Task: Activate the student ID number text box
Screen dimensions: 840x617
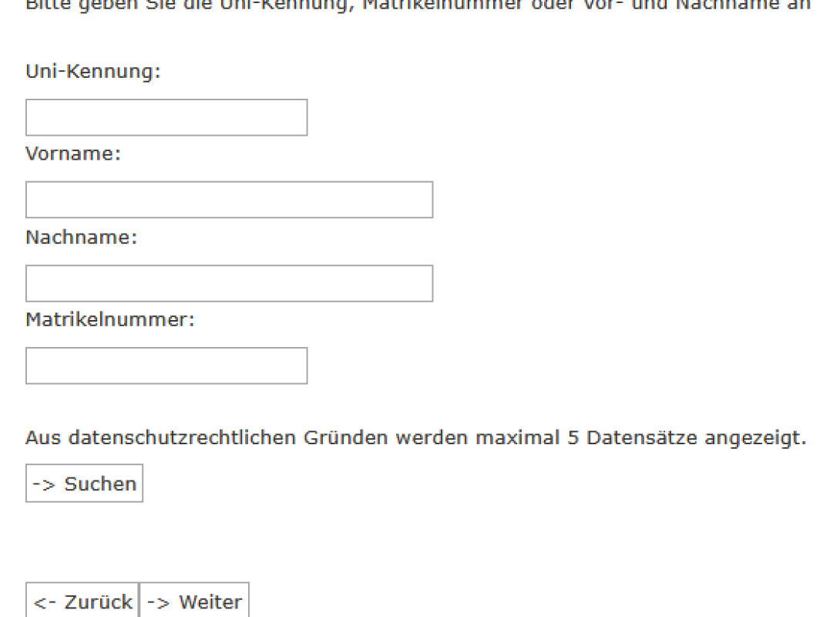Action: point(166,366)
